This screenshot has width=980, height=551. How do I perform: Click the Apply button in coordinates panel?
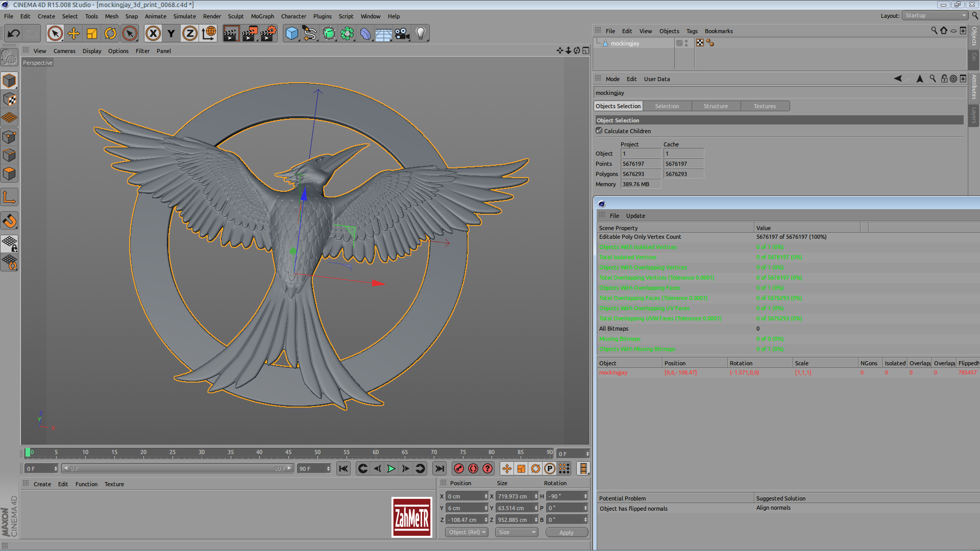pos(567,532)
